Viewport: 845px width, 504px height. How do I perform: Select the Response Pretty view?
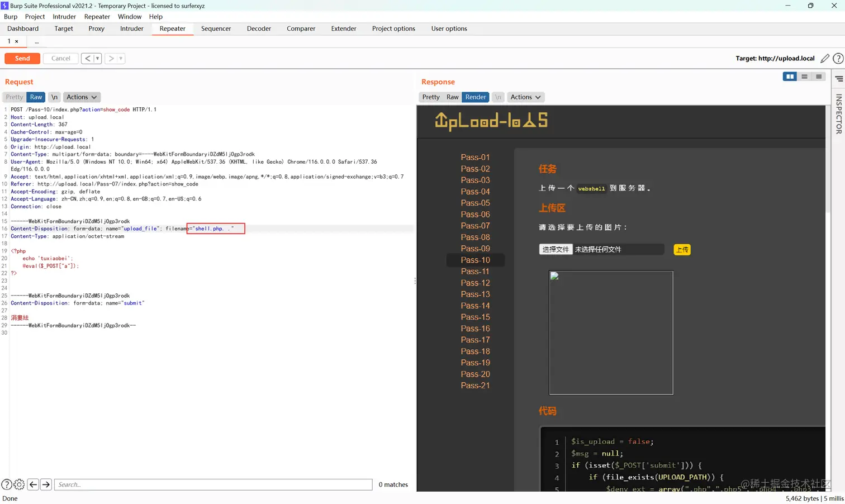[431, 97]
